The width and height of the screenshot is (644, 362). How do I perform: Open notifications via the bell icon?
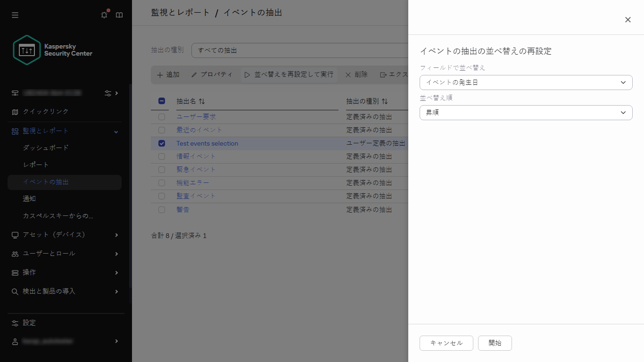104,15
